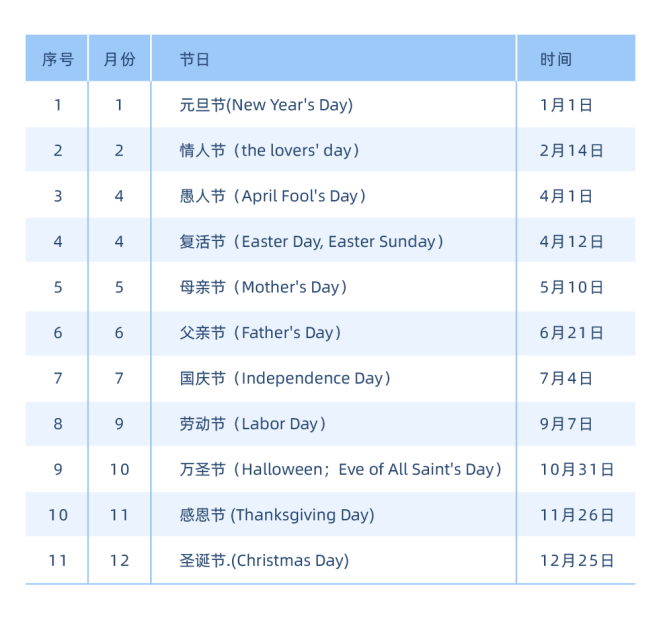Image resolution: width=661 pixels, height=621 pixels.
Task: Click the 节日 column header
Action: click(195, 59)
